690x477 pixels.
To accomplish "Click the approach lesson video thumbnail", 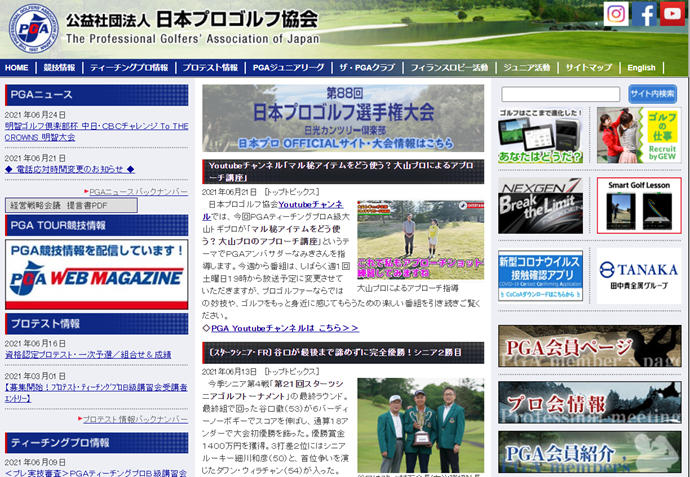I will [420, 240].
